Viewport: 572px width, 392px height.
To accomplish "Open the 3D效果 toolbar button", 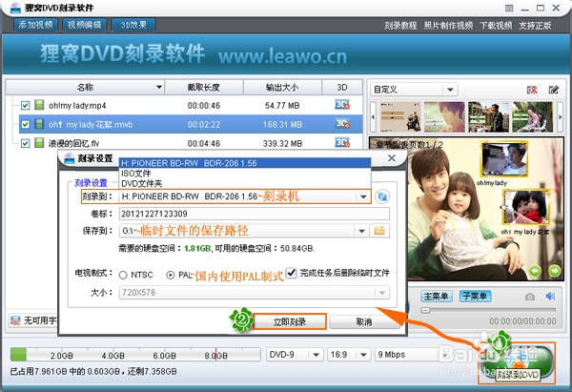I will 133,25.
